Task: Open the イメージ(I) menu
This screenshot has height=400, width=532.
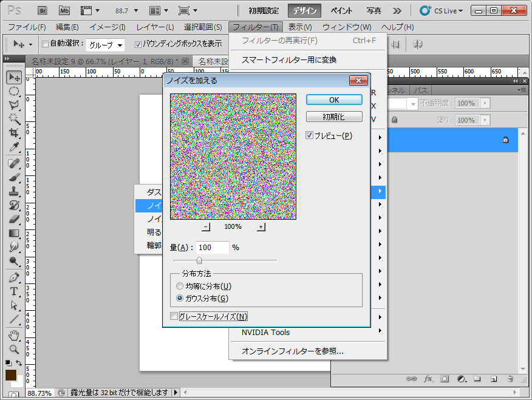Action: (107, 27)
